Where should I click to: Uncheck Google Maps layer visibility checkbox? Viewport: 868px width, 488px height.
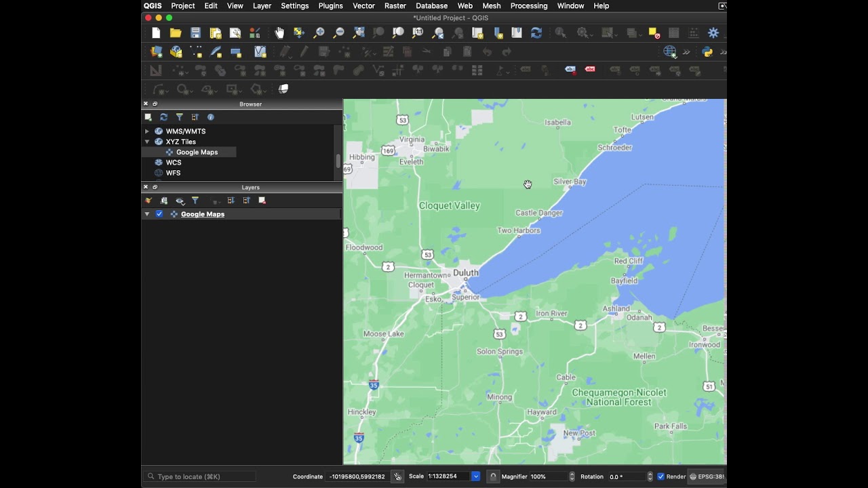(x=159, y=214)
